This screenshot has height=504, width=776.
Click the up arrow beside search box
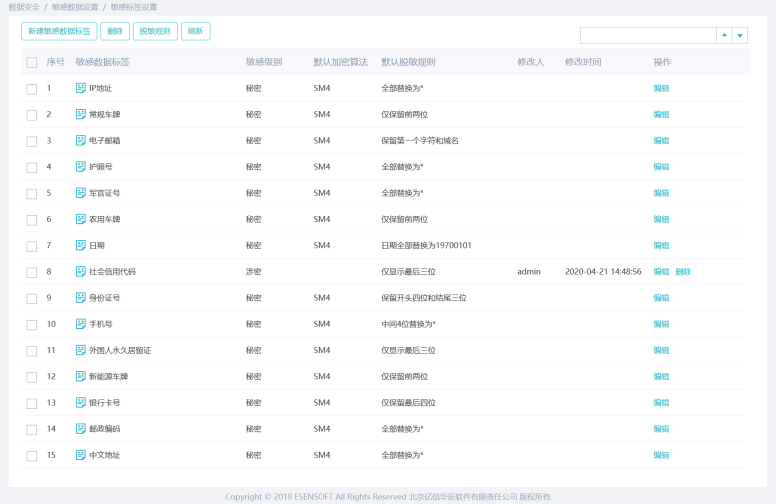pyautogui.click(x=723, y=35)
